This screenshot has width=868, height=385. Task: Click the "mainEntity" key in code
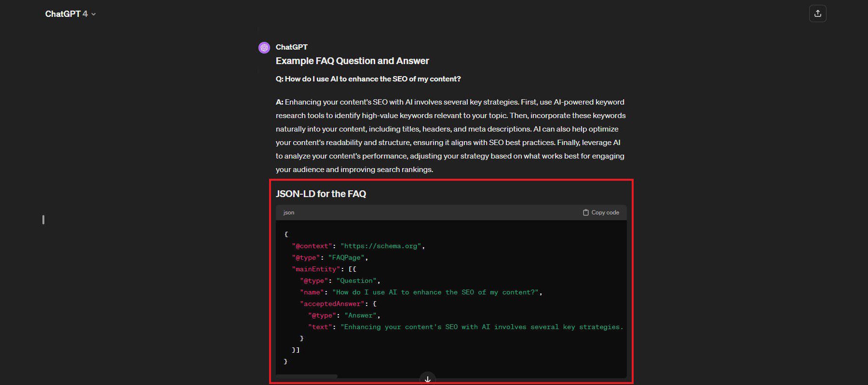(x=316, y=269)
